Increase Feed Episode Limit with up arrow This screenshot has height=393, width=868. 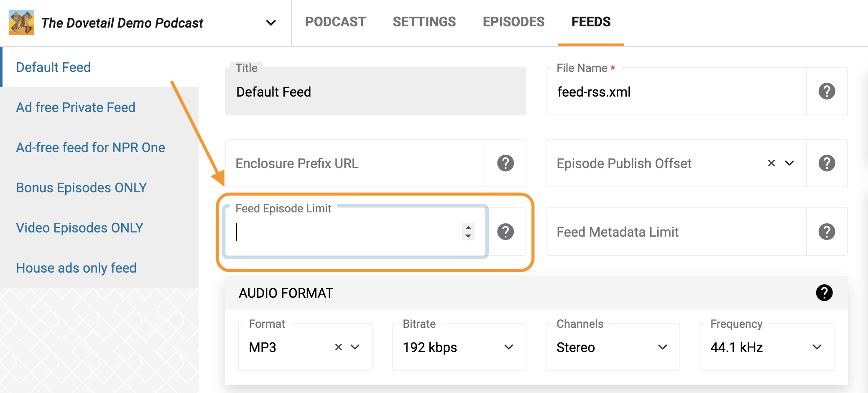coord(468,228)
